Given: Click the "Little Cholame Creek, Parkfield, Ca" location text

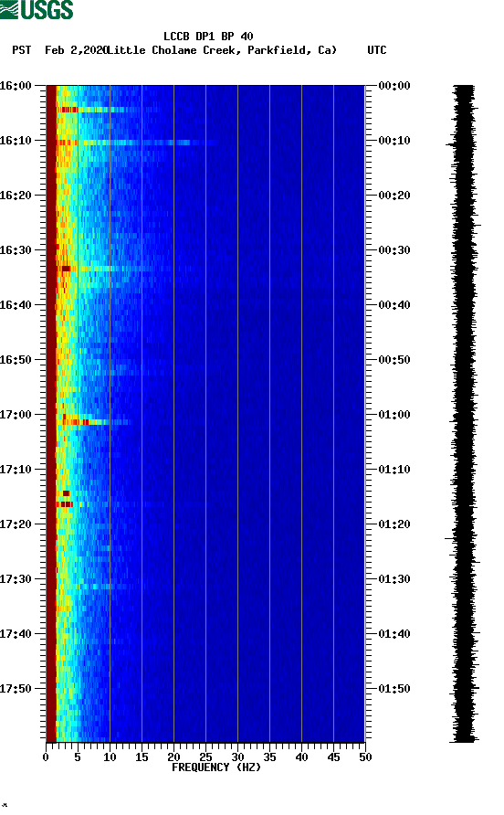Looking at the screenshot, I should (x=222, y=50).
